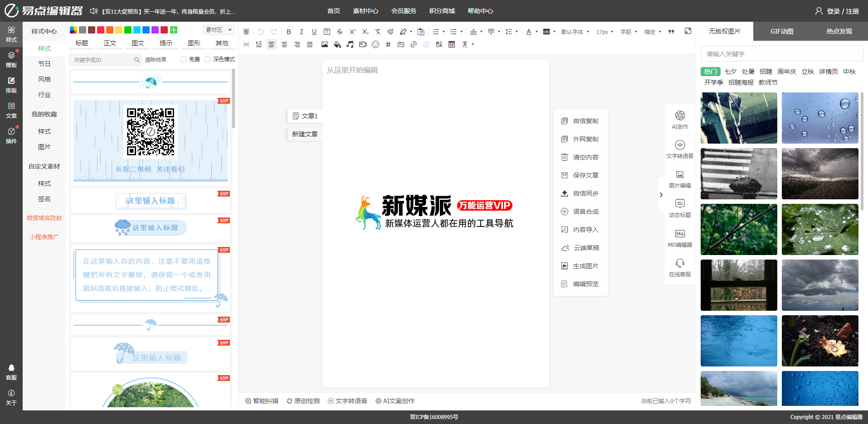
Task: Click 清除结果 to clear search results
Action: (x=156, y=59)
